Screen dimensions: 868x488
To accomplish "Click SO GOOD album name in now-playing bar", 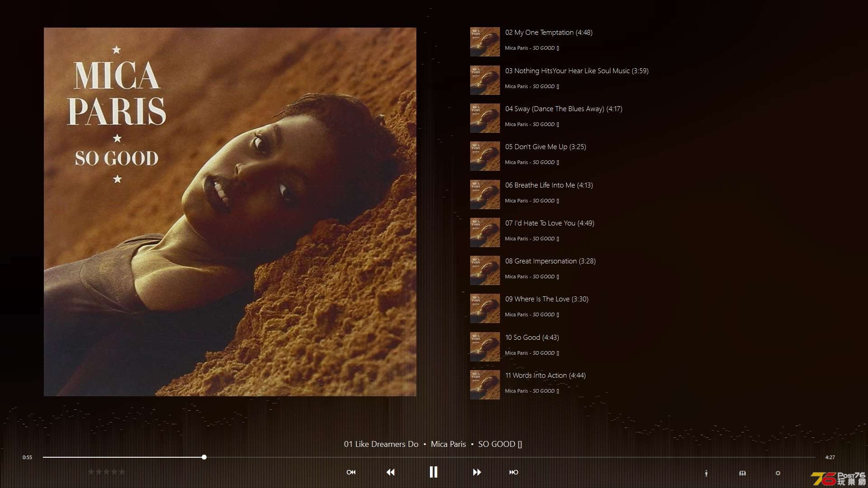I will (x=500, y=444).
